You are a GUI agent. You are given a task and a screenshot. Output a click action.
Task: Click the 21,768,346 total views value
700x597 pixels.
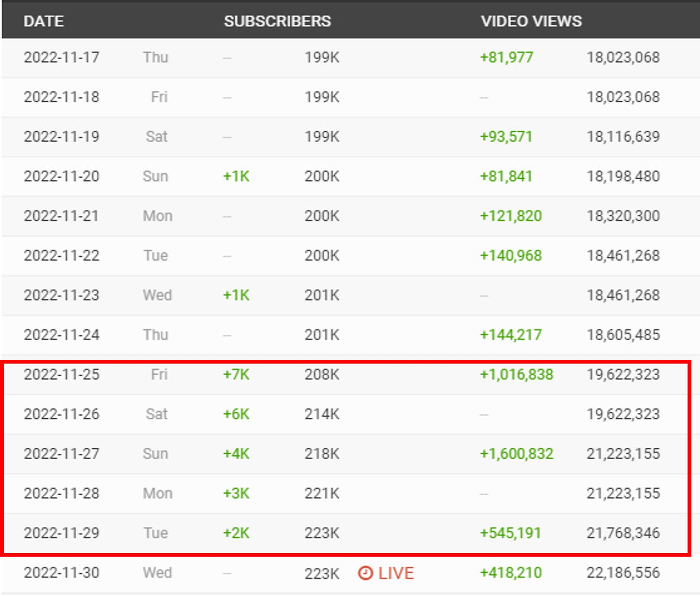pos(623,533)
